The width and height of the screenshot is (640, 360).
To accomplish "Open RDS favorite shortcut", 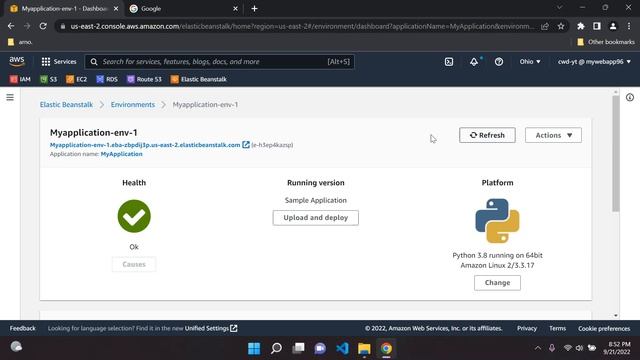I will 107,79.
